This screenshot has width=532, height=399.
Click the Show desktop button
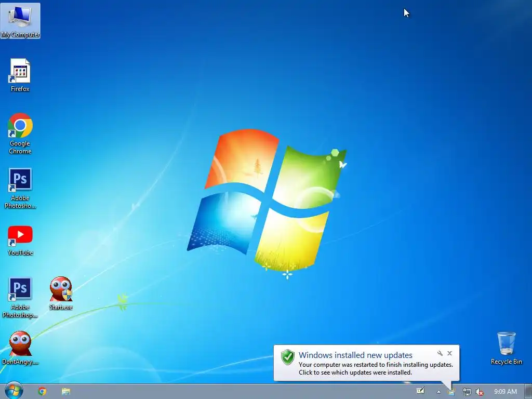click(x=528, y=392)
